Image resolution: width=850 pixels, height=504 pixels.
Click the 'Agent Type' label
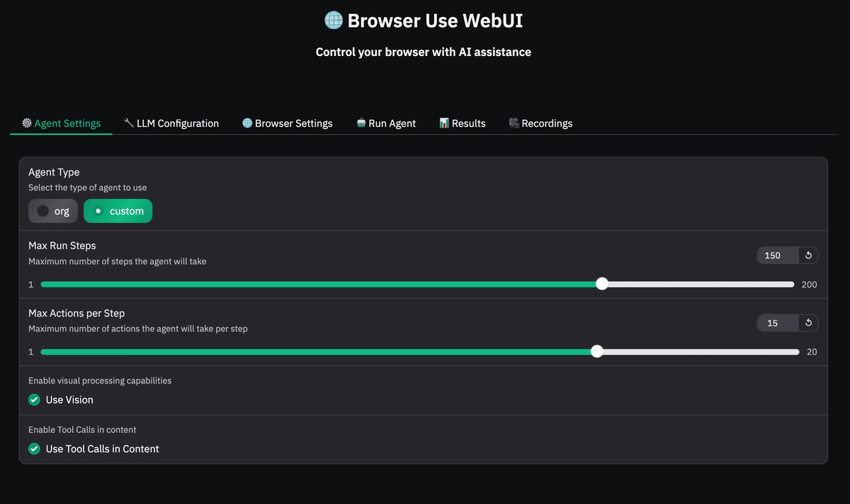(x=54, y=172)
